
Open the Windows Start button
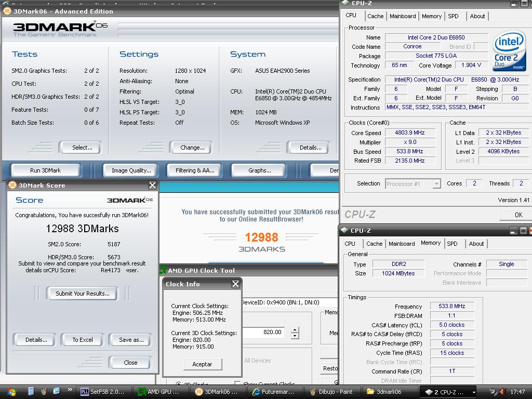tap(11, 392)
